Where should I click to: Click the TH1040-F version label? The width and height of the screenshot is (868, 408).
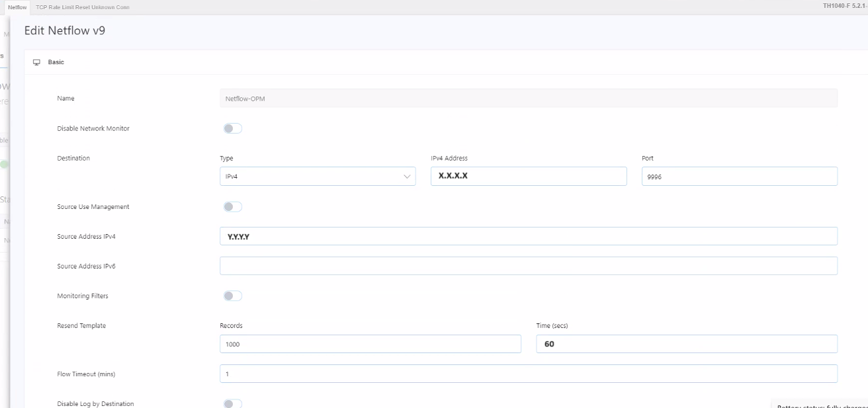844,7
